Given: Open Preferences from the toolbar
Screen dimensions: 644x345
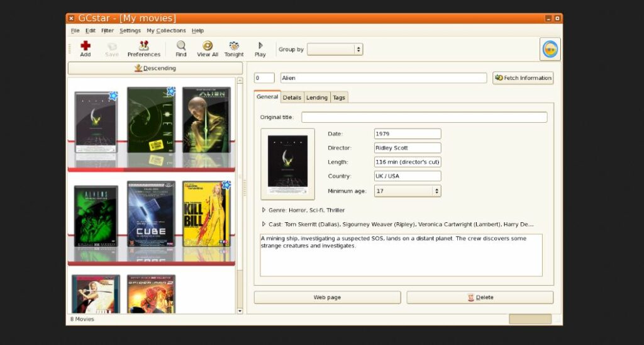Looking at the screenshot, I should click(x=144, y=48).
